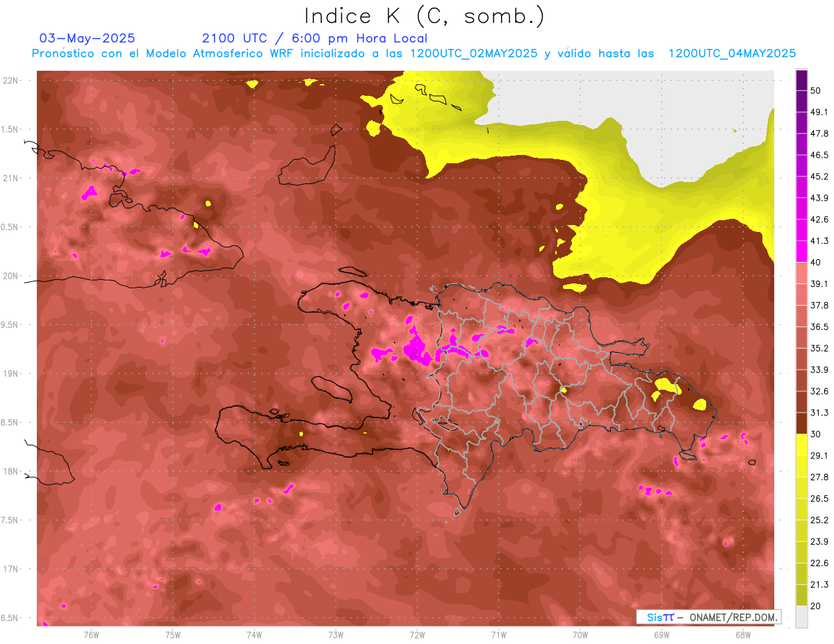Click the "17N" latitude label
This screenshot has height=644, width=834.
(10, 569)
